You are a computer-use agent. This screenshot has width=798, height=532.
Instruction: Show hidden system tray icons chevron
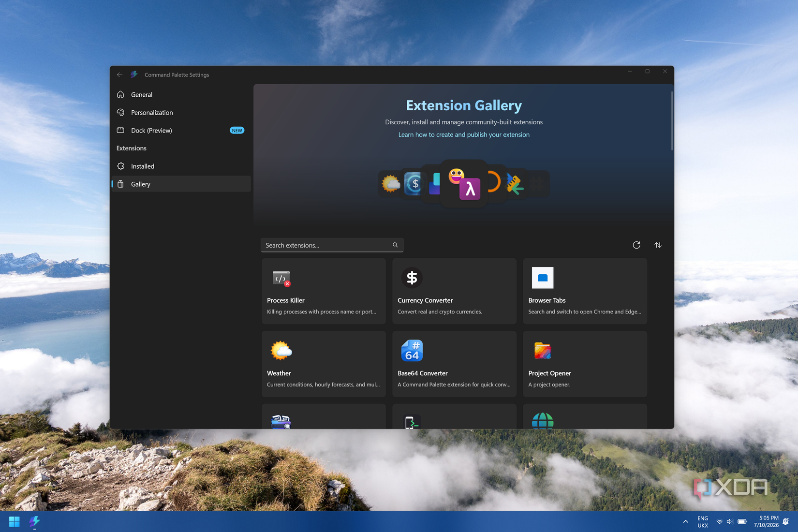(685, 521)
